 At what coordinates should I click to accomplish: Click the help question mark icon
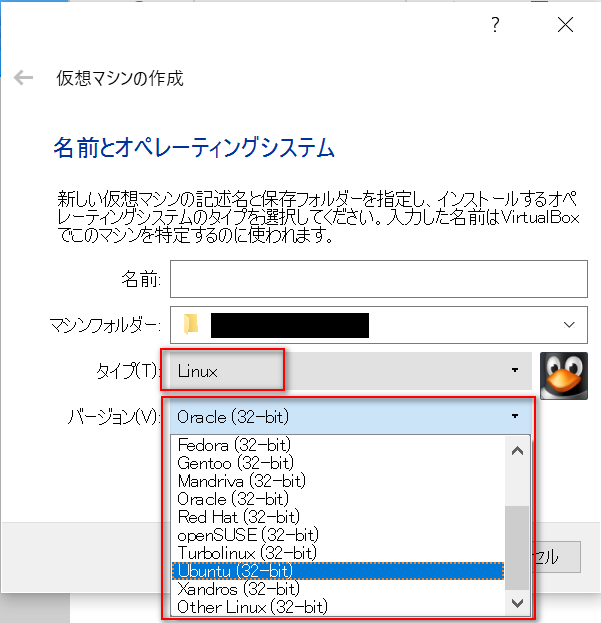click(494, 26)
